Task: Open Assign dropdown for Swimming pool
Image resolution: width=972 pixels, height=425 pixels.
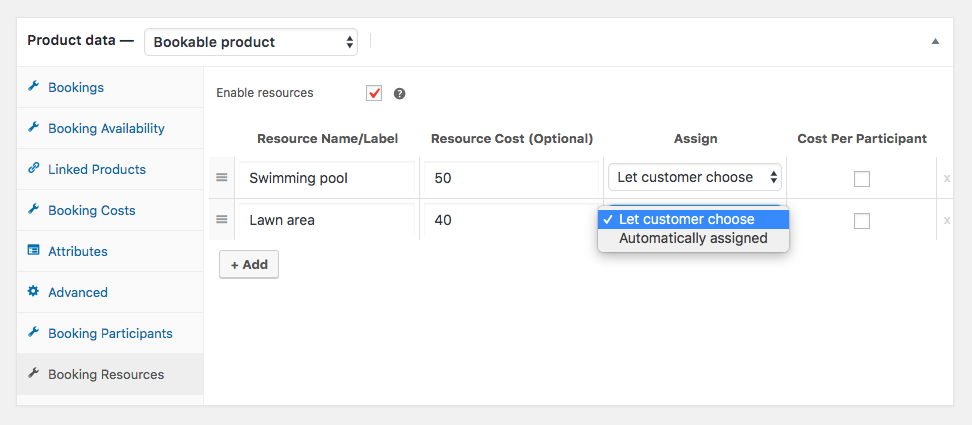Action: pos(695,178)
